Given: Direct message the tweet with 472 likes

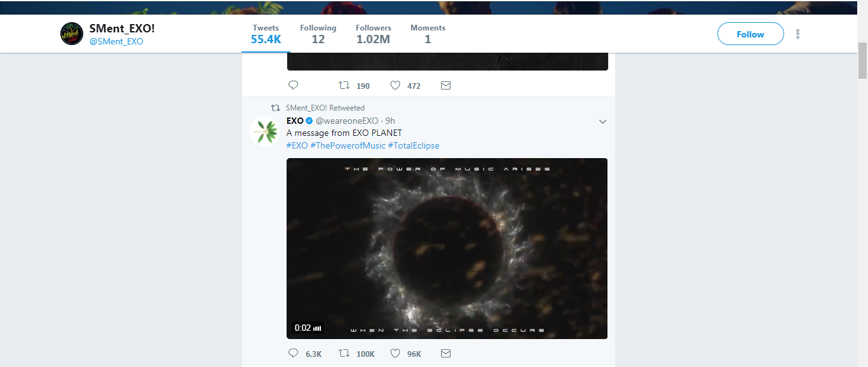Looking at the screenshot, I should pos(445,85).
